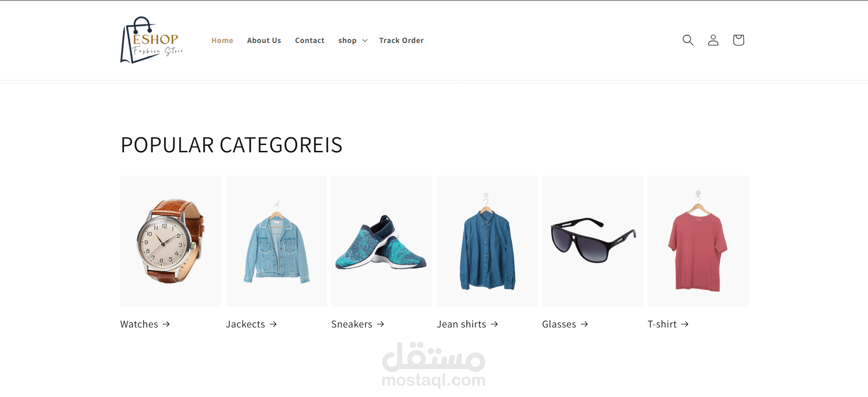Image resolution: width=868 pixels, height=397 pixels.
Task: Expand the shop dropdown chevron
Action: (x=365, y=41)
